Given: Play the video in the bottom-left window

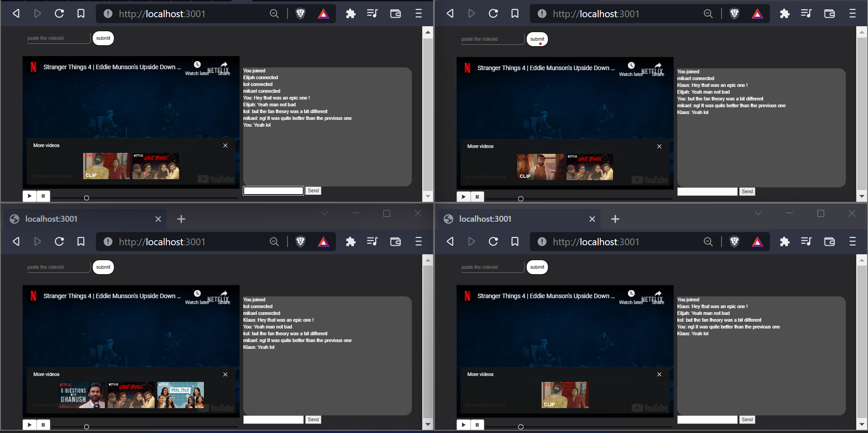Looking at the screenshot, I should tap(29, 425).
